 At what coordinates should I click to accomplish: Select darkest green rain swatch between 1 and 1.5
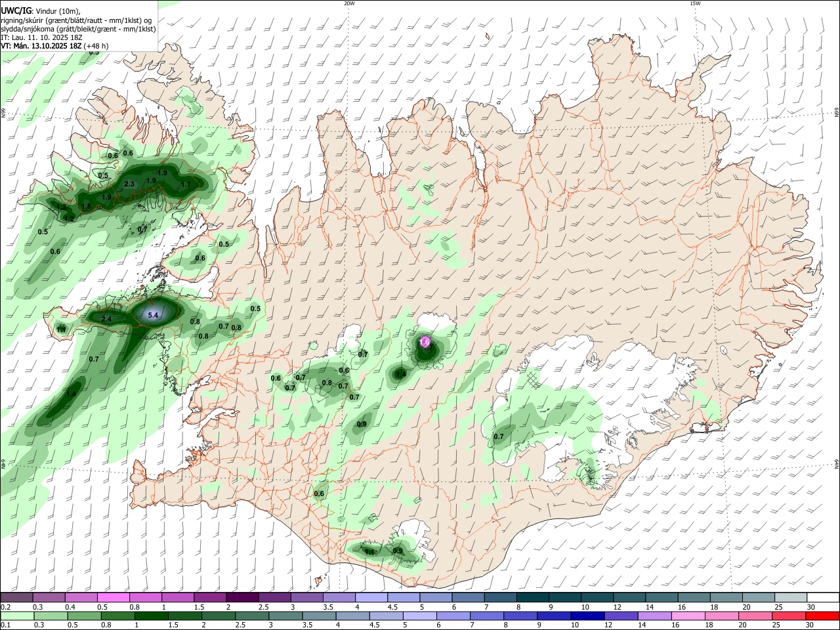[150, 616]
